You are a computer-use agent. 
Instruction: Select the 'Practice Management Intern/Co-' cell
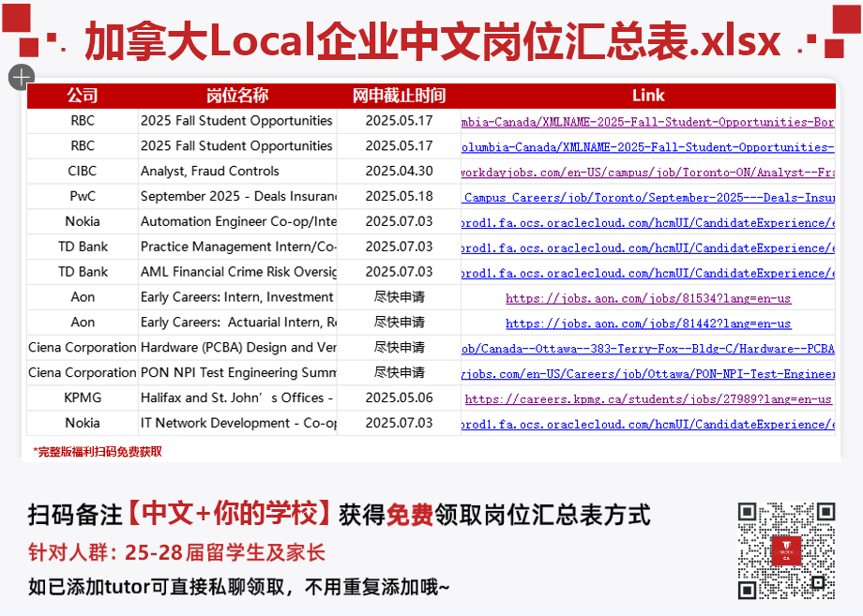coord(237,247)
